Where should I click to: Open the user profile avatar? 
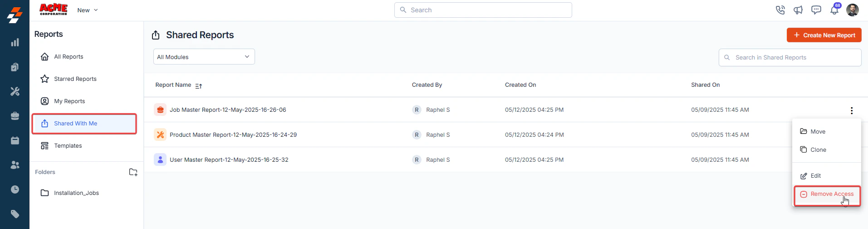pyautogui.click(x=853, y=10)
